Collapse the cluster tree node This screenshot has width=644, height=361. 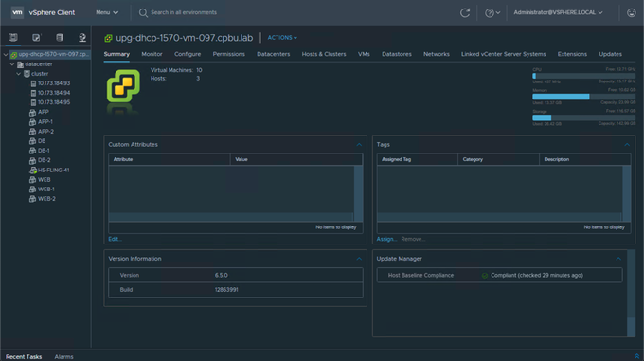[x=19, y=74]
